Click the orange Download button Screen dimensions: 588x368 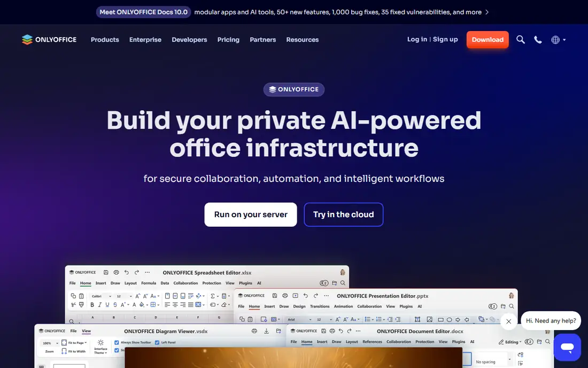(x=488, y=40)
